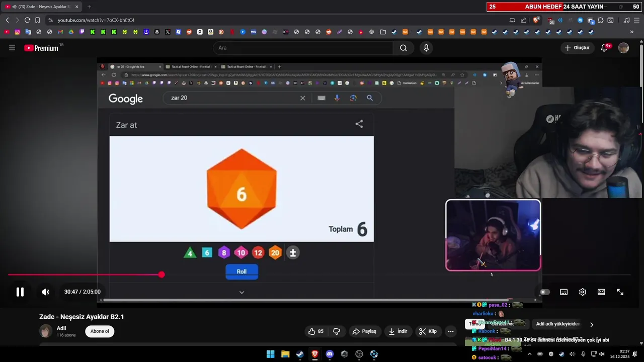Viewport: 644px width, 362px height.
Task: Mute the video volume
Action: [45, 292]
